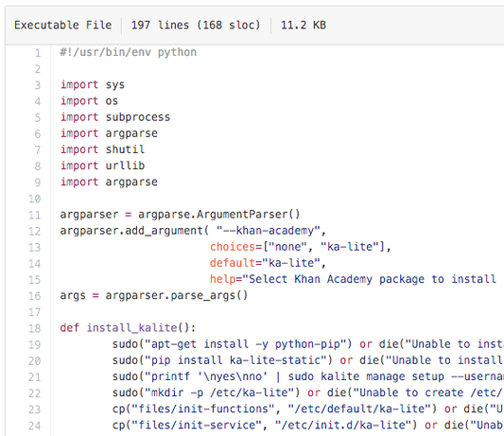Viewport: 504px width, 436px height.
Task: Click the 'help=' Select Khan Academy text
Action: point(353,279)
